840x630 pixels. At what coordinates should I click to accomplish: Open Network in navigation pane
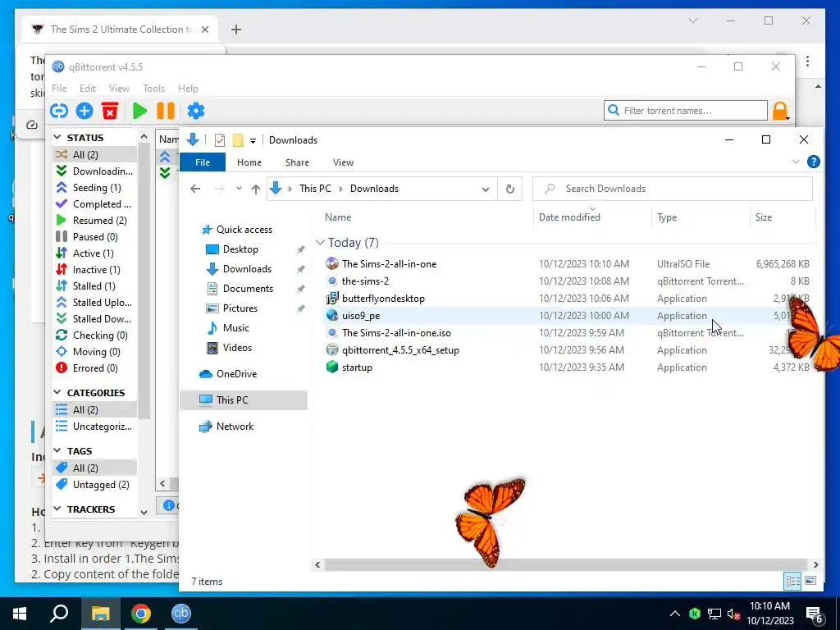235,427
